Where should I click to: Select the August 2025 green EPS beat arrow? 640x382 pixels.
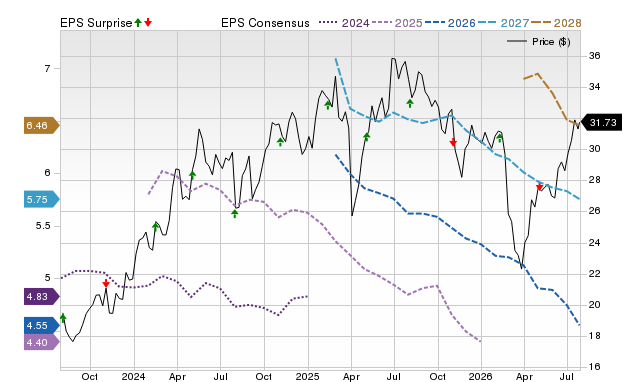pos(410,103)
